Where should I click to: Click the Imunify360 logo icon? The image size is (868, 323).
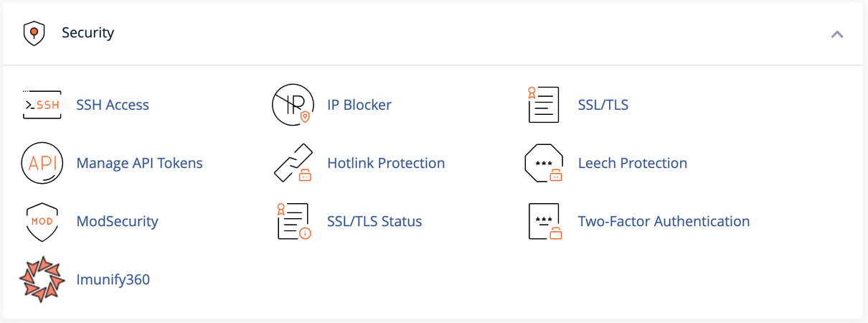pyautogui.click(x=42, y=279)
